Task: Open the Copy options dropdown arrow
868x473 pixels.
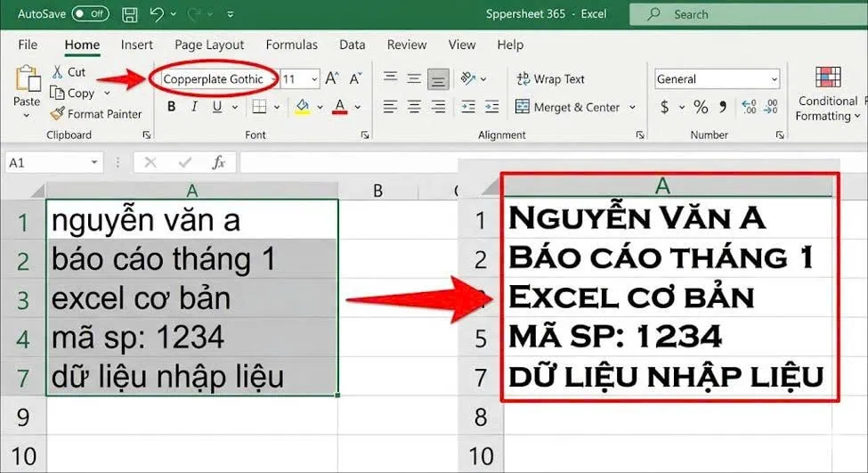Action: coord(107,93)
